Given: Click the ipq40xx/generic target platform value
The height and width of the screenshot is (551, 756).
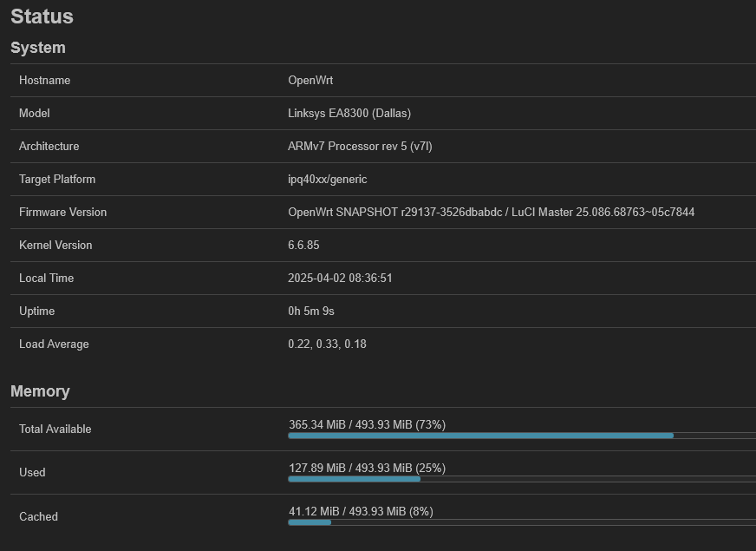Looking at the screenshot, I should click(328, 179).
